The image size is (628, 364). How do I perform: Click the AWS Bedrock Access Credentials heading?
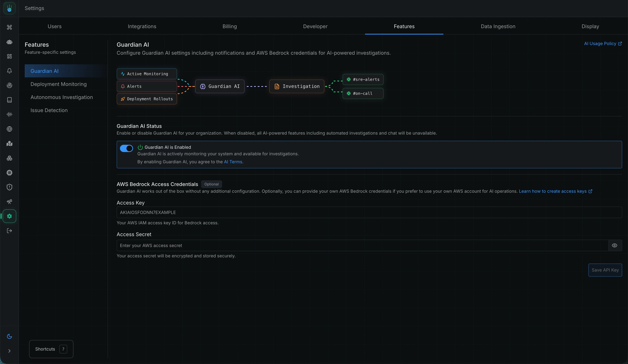tap(157, 184)
